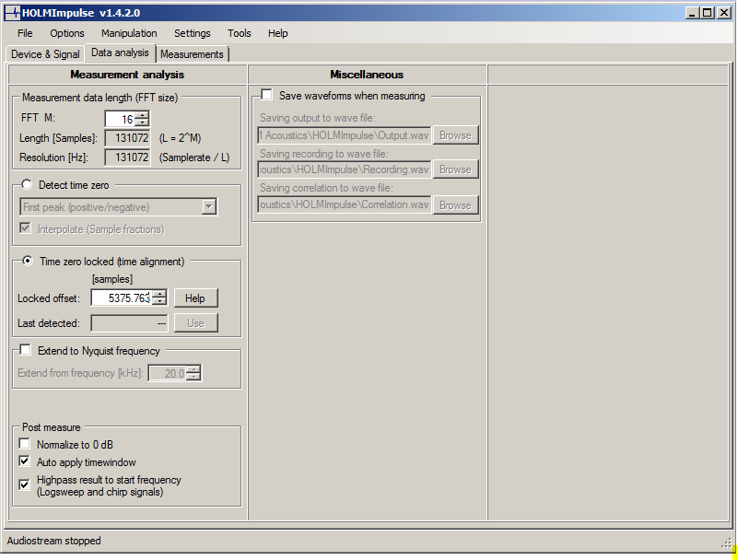Viewport: 738px width, 560px height.
Task: Click the Correlation.wav file path field
Action: click(x=345, y=204)
